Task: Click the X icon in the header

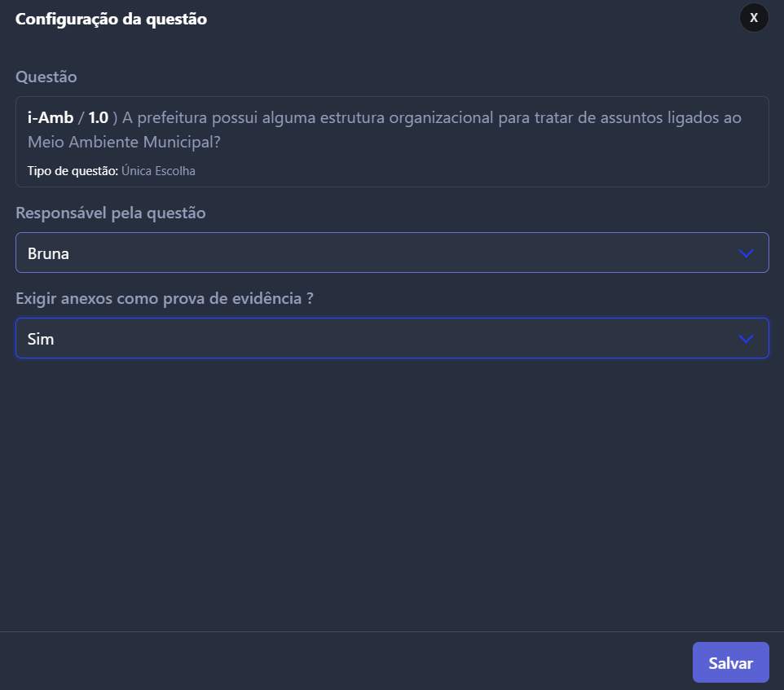Action: pyautogui.click(x=754, y=17)
